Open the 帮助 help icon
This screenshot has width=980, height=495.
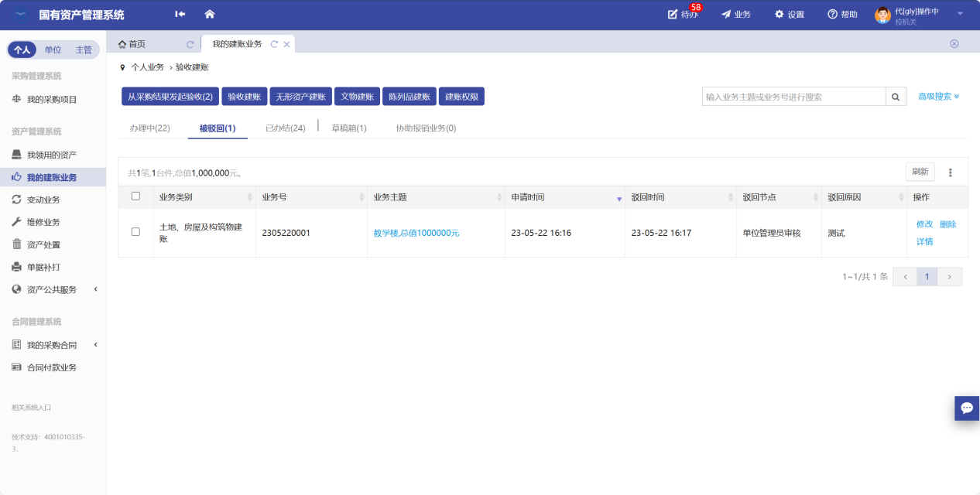pos(833,15)
